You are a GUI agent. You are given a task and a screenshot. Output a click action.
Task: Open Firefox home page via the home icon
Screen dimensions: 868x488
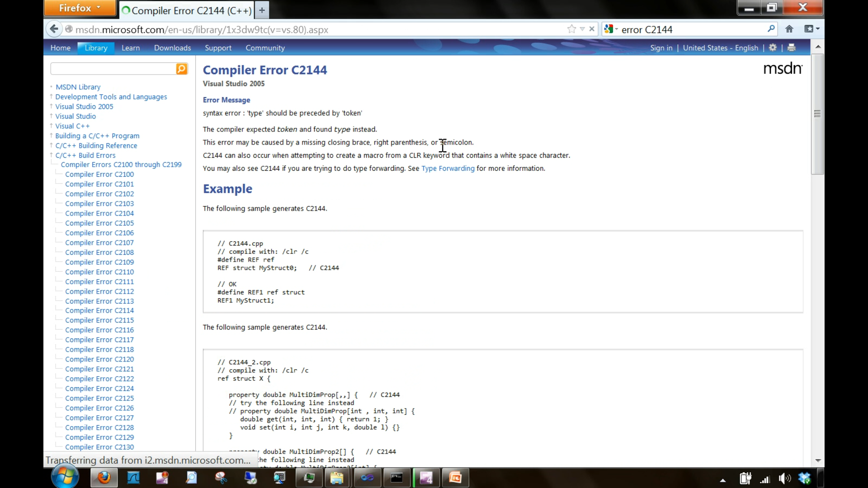789,29
